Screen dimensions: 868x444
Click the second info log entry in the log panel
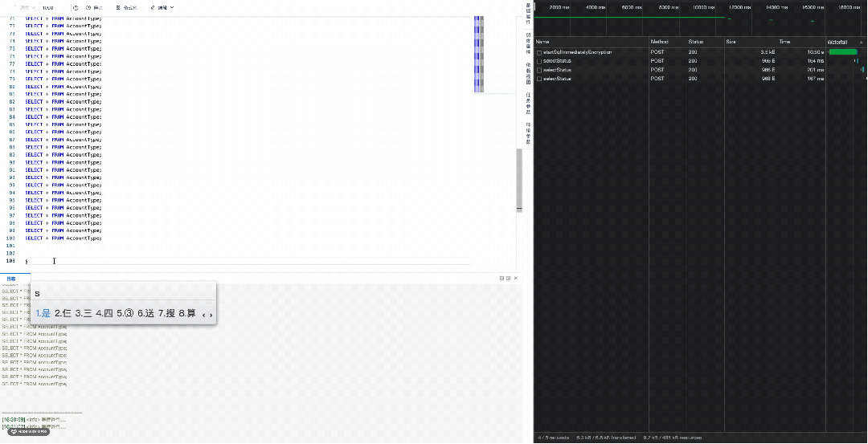(33, 426)
